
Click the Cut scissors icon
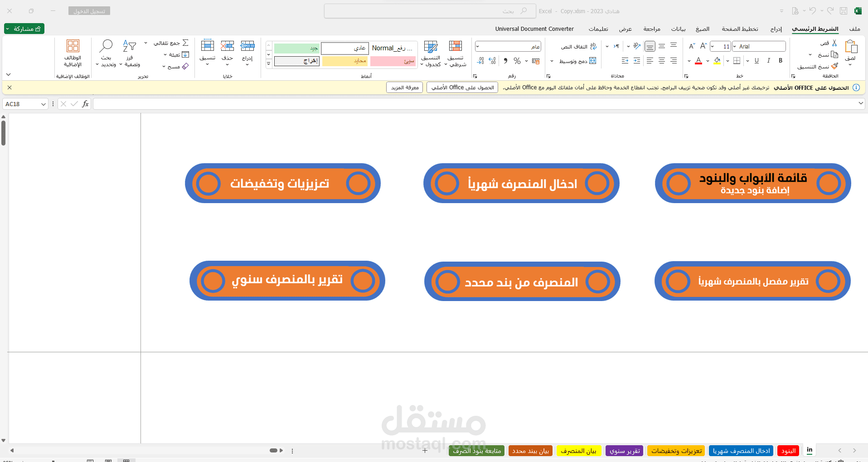pyautogui.click(x=834, y=43)
